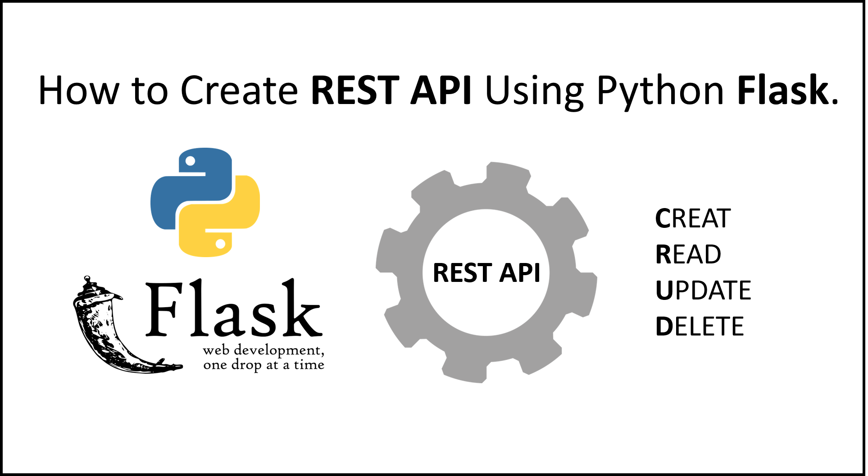Click the word 'CREAT' in the list
Viewport: 868px width, 476px height.
693,218
